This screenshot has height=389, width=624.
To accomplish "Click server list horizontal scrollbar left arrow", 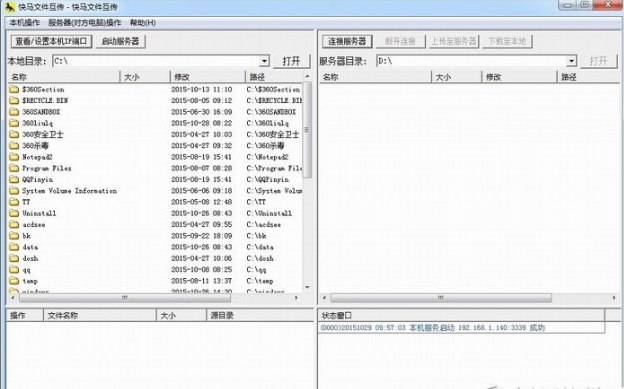I will pos(324,297).
